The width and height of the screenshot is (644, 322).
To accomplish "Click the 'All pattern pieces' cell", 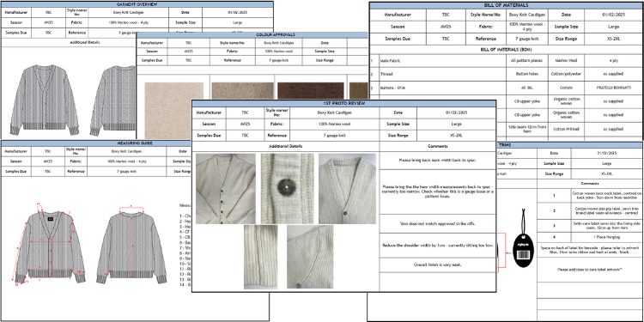I will 527,60.
